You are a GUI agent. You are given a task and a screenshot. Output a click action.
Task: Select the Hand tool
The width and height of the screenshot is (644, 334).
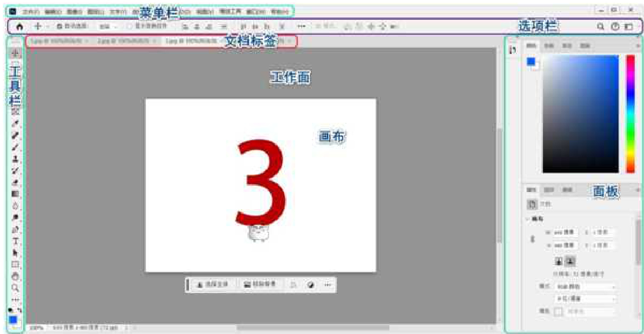point(15,276)
